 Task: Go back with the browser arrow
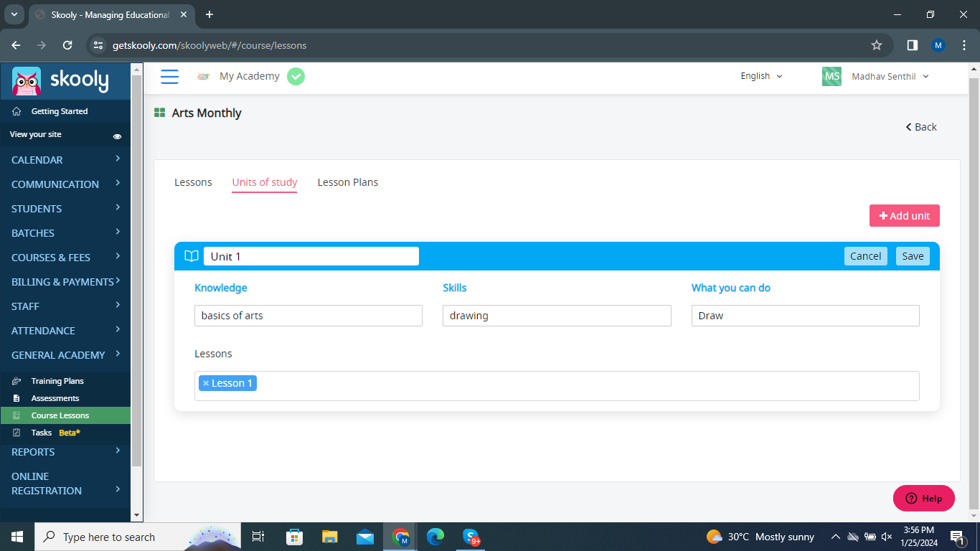(16, 45)
